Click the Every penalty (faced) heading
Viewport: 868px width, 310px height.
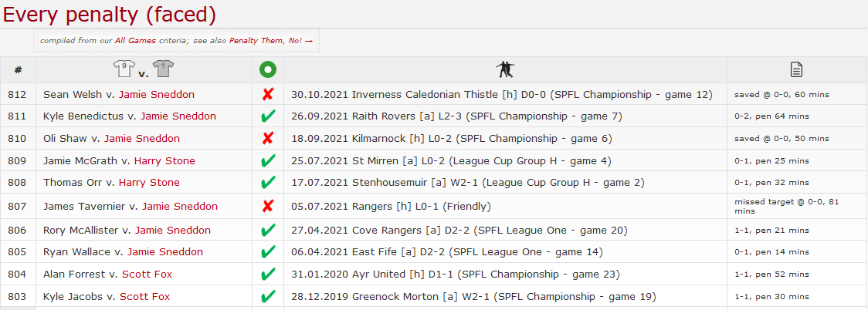click(x=110, y=15)
